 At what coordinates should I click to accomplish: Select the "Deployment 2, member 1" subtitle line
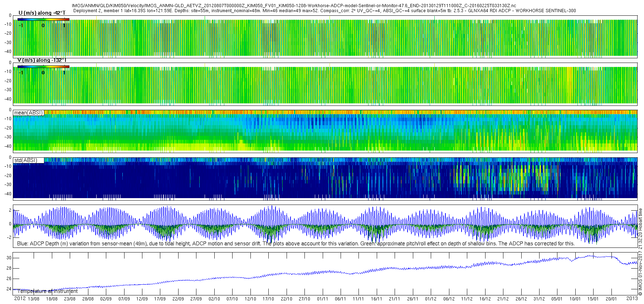(x=325, y=11)
